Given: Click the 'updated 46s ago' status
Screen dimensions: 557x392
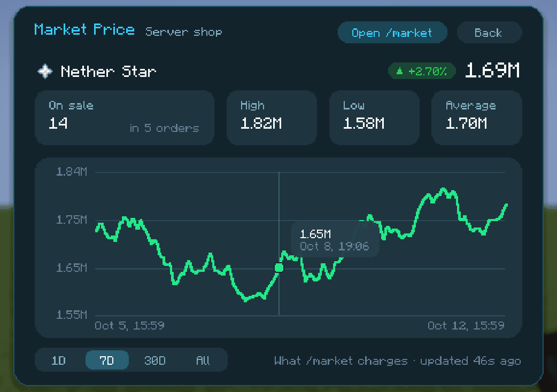Looking at the screenshot, I should pos(471,361).
